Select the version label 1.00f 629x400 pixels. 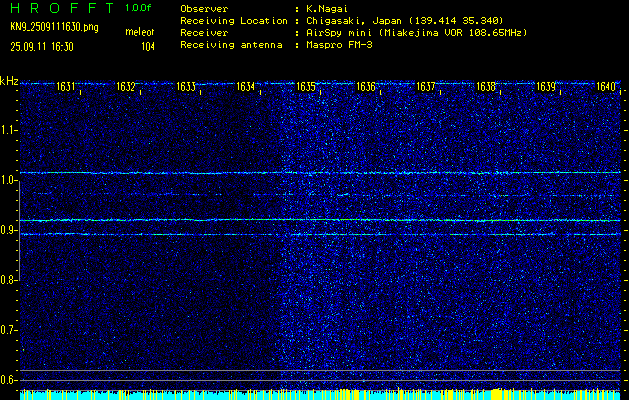(138, 8)
